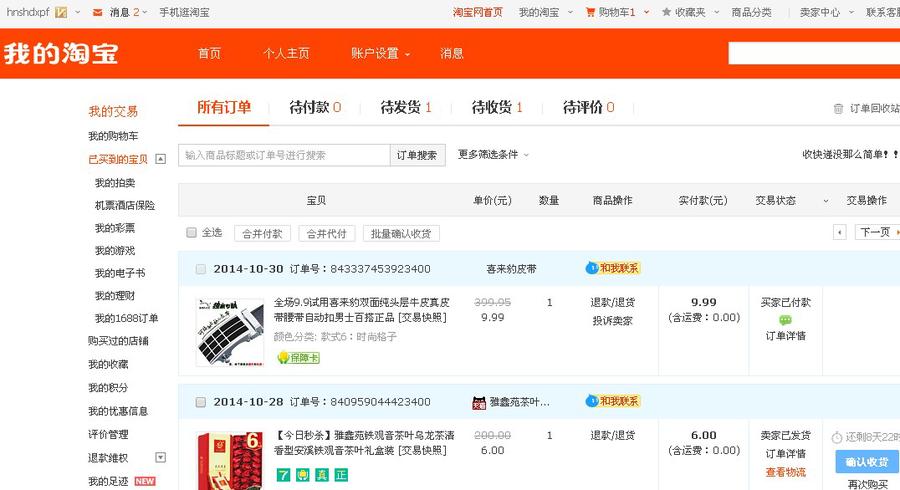Screen dimensions: 900x490
Task: Click the 保障卡 badge icon on the belt order
Action: (298, 358)
